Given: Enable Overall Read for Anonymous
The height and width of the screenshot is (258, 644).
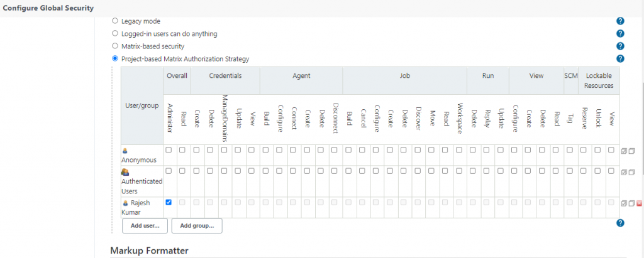Looking at the screenshot, I should (182, 150).
